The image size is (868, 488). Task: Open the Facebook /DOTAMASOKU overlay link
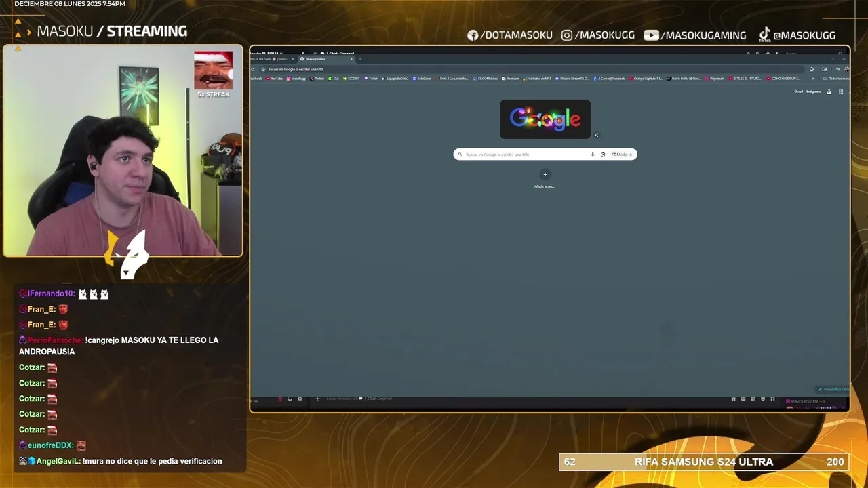click(x=510, y=35)
